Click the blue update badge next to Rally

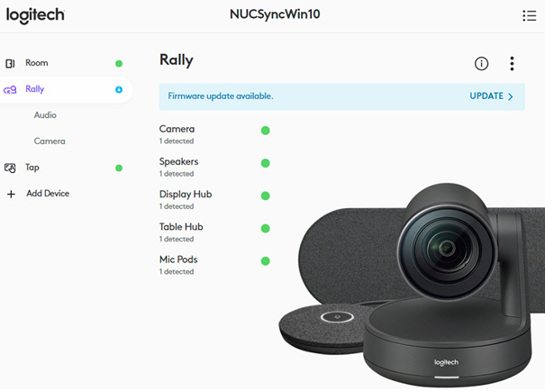click(119, 90)
